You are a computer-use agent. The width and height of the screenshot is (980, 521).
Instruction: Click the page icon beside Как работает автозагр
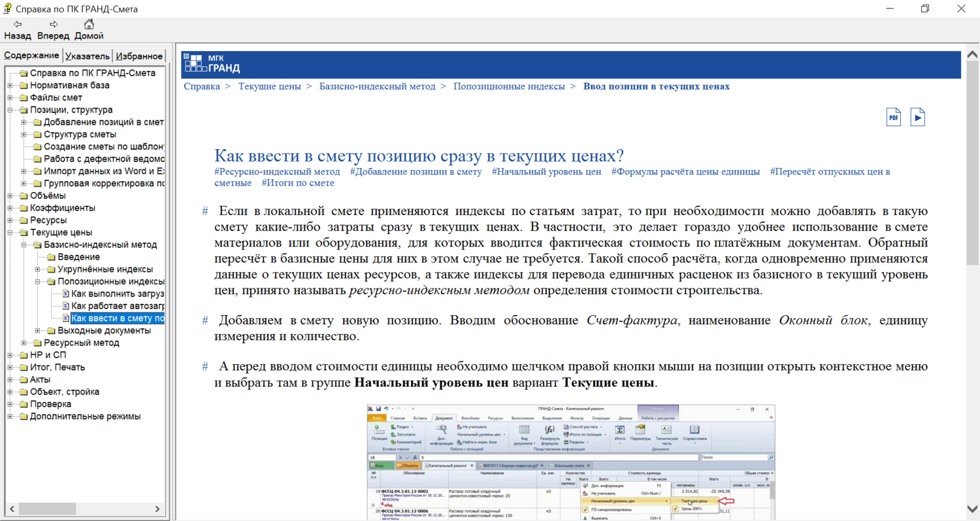click(x=65, y=306)
